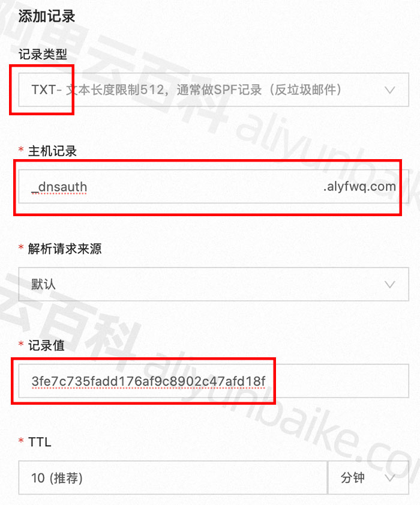
Task: Click the .alyfwq.com domain suffix
Action: [x=359, y=187]
